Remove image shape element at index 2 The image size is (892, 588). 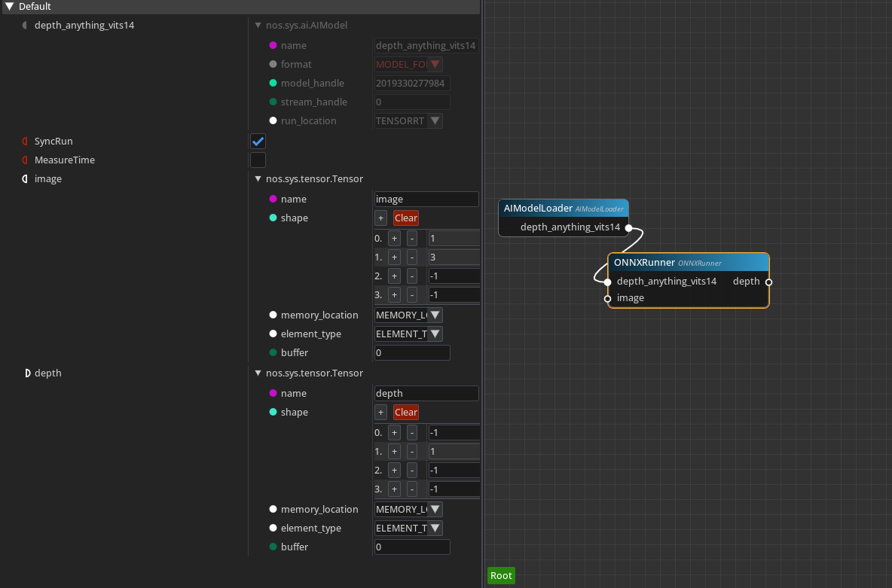(412, 276)
